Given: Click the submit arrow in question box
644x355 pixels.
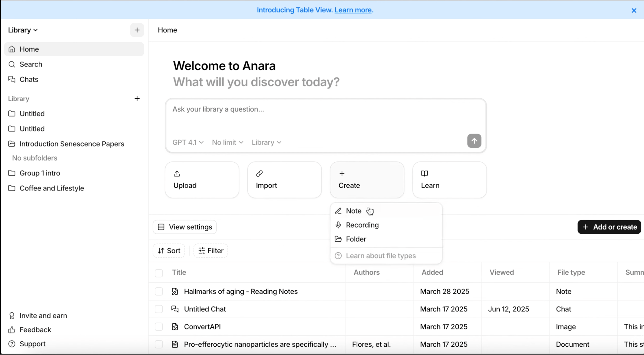Looking at the screenshot, I should click(474, 141).
